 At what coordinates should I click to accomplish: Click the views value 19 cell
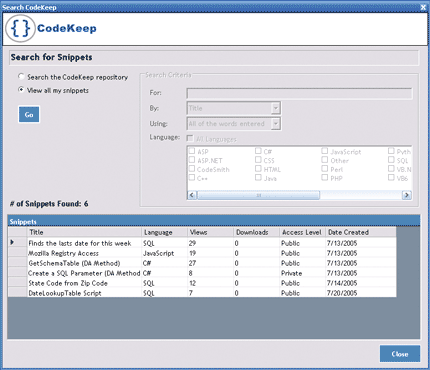click(211, 253)
